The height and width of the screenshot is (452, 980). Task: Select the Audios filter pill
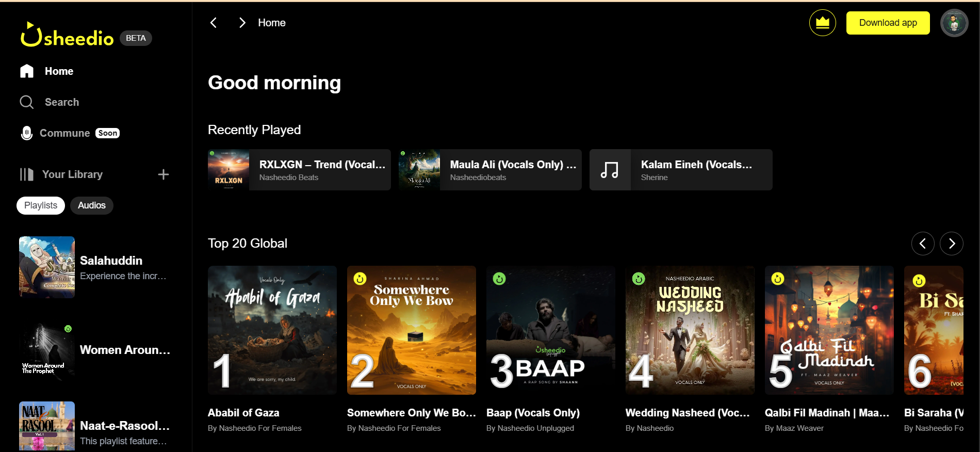tap(91, 205)
